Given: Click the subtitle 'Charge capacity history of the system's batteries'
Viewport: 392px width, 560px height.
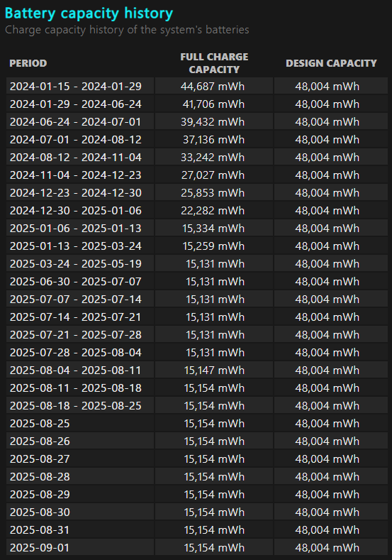Looking at the screenshot, I should [127, 30].
